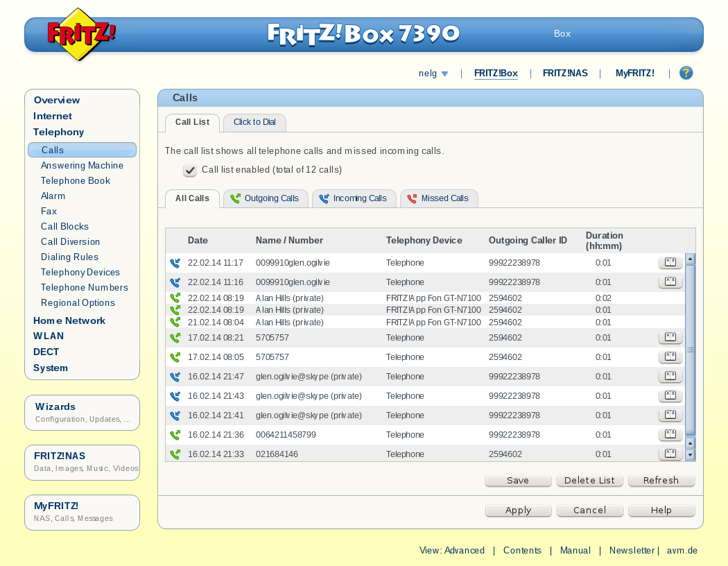728x566 pixels.
Task: Add 16.02.14 21:47 caller to phonebook
Action: coord(670,377)
